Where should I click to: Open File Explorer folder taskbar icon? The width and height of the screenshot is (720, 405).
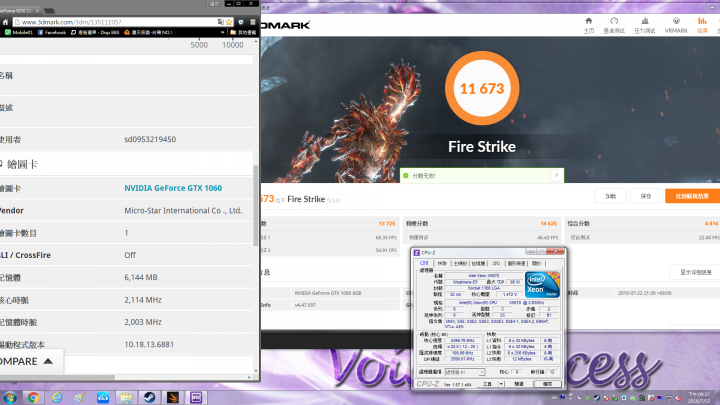coord(126,397)
